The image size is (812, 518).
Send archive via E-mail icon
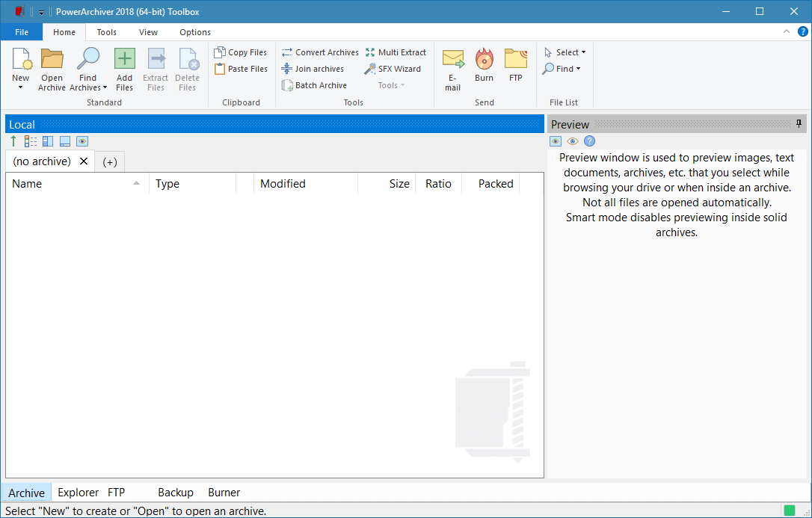452,59
